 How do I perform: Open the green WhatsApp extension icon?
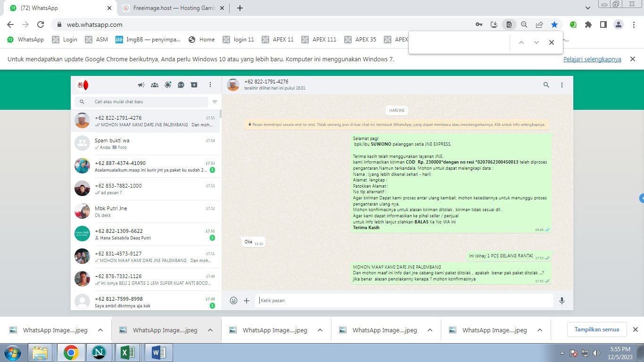(573, 25)
